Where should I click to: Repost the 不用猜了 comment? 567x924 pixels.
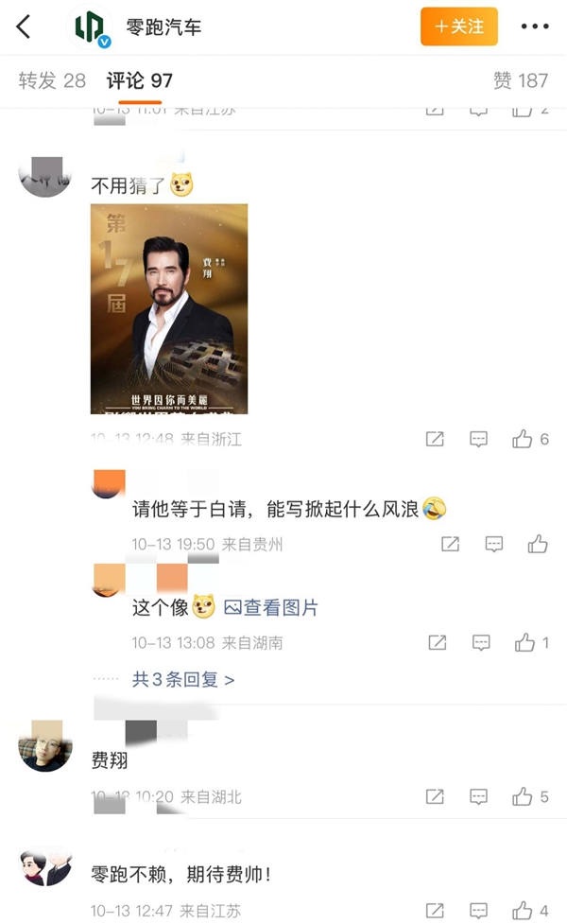pos(435,439)
